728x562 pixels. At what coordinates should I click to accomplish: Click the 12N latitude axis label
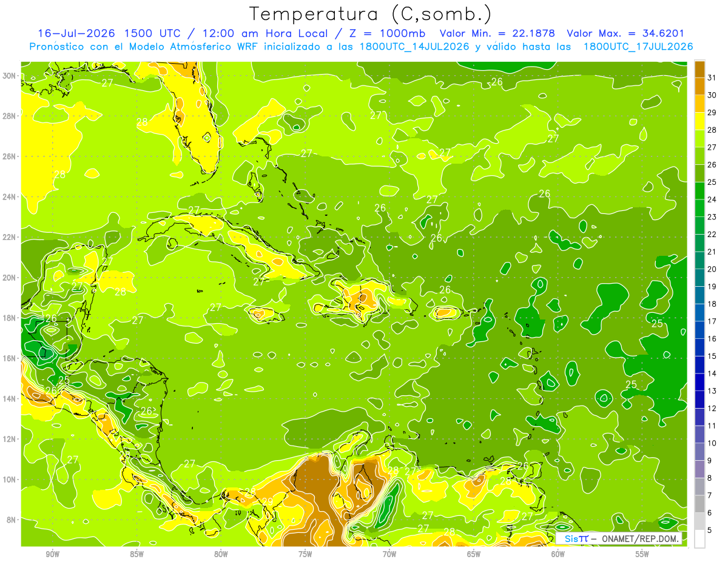click(x=9, y=439)
